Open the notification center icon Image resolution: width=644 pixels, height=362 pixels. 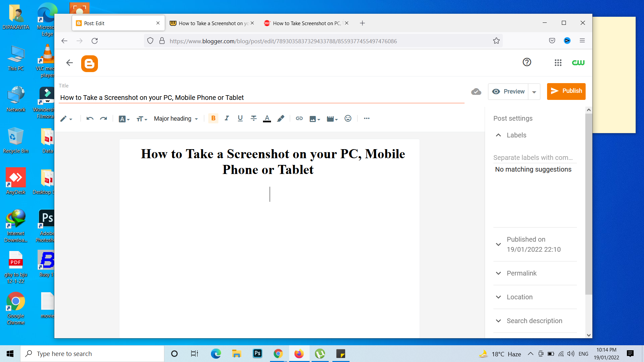pyautogui.click(x=630, y=354)
